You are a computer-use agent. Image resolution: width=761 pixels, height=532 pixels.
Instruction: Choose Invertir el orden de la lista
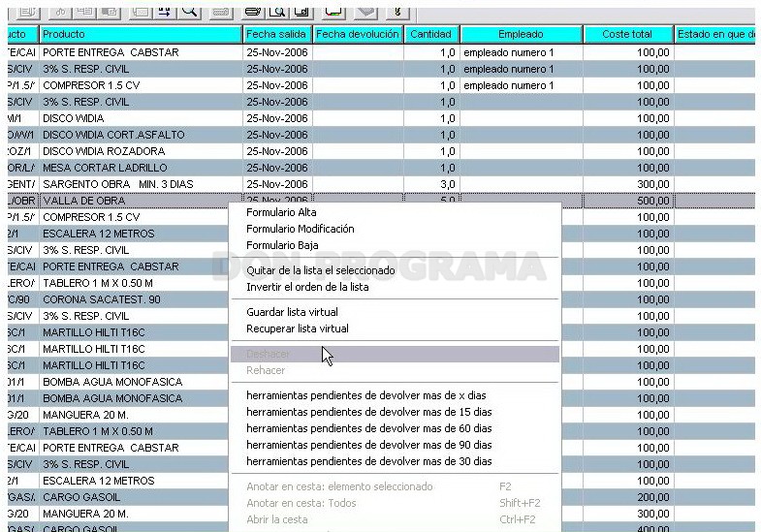(x=307, y=287)
